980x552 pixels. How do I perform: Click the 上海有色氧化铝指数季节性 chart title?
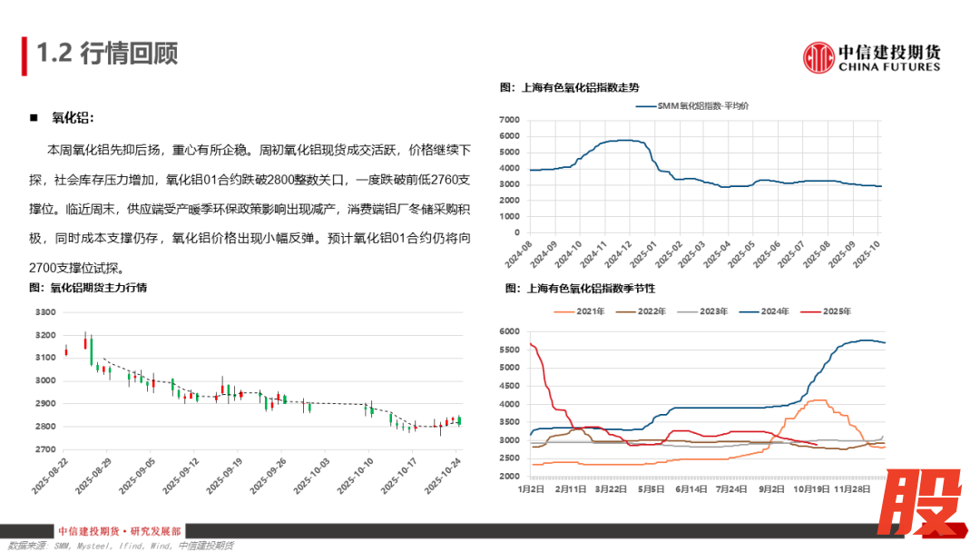pos(577,289)
